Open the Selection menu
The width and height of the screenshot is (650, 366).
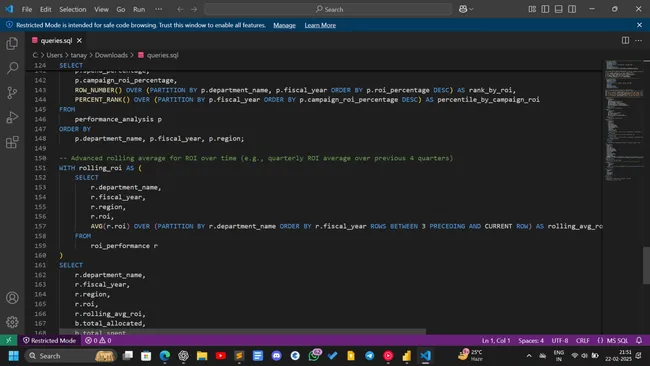click(73, 9)
